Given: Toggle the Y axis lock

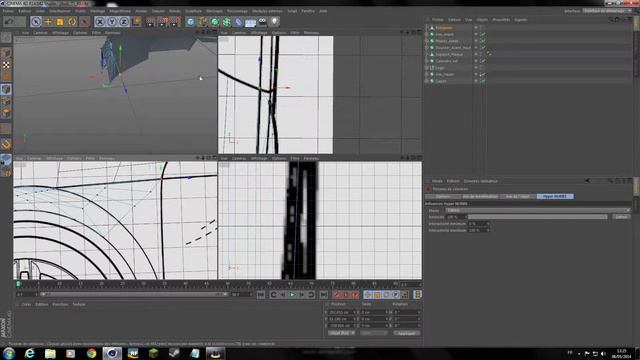Looking at the screenshot, I should [x=112, y=21].
